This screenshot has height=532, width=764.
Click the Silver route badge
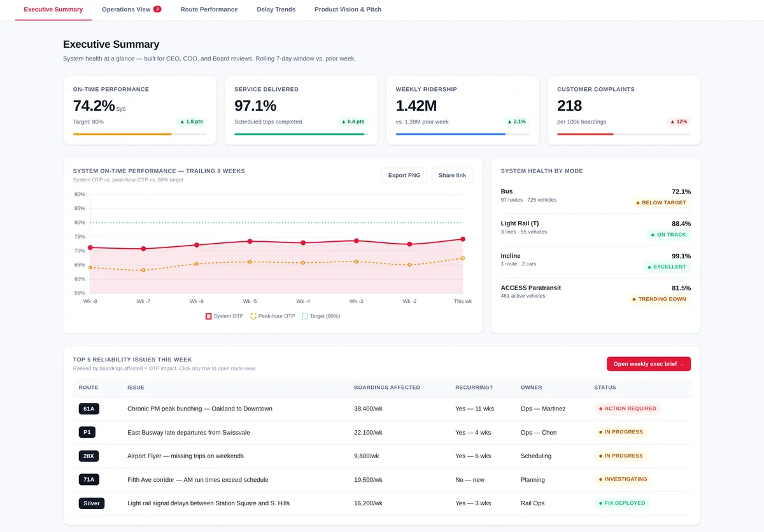(x=92, y=503)
